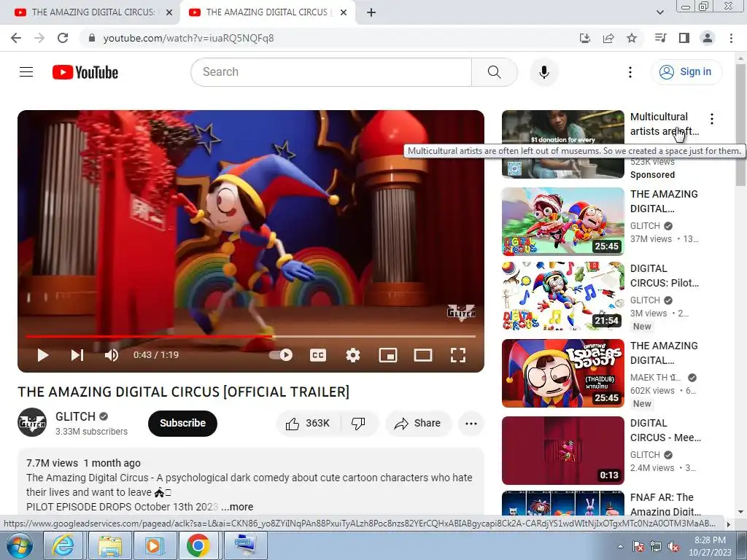The height and width of the screenshot is (560, 747).
Task: Show hidden system tray icons
Action: (620, 547)
